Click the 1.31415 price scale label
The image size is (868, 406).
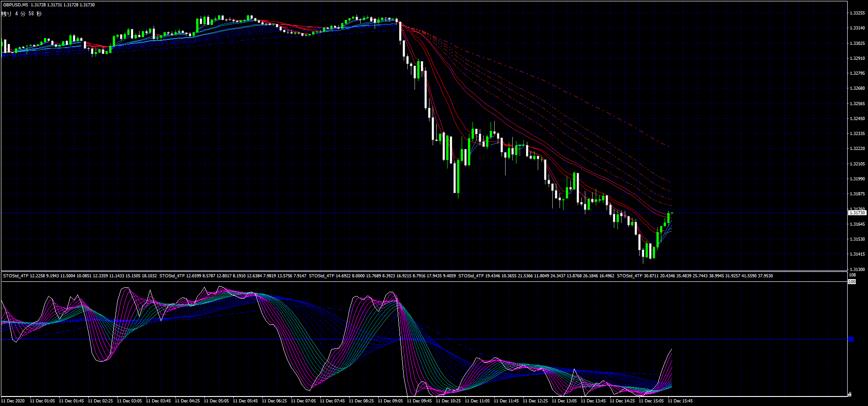pos(857,254)
